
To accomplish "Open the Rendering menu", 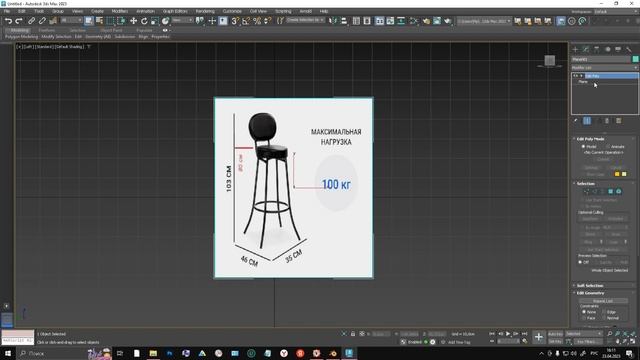I will [x=205, y=11].
